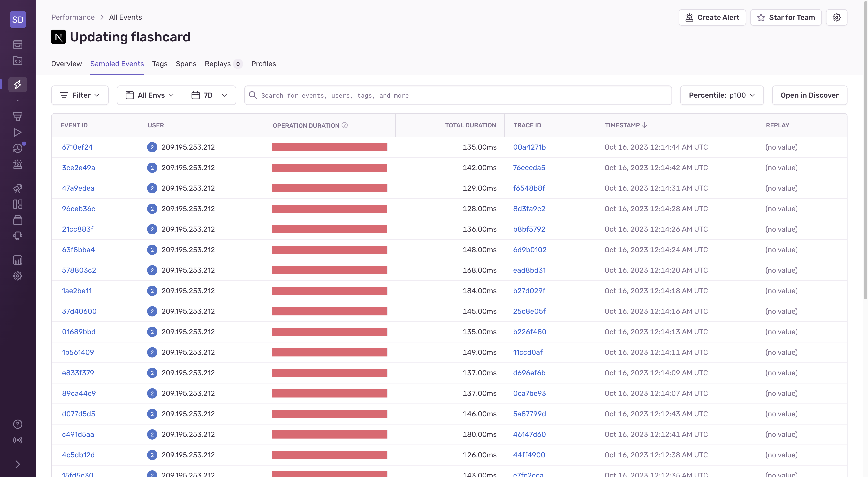The height and width of the screenshot is (477, 868).
Task: Open event 4c5db12d
Action: click(78, 455)
